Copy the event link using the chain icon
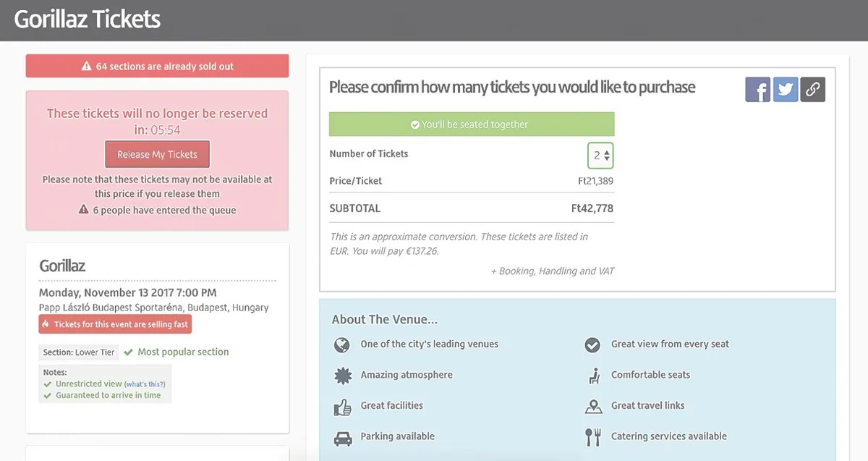This screenshot has height=461, width=868. pyautogui.click(x=813, y=89)
